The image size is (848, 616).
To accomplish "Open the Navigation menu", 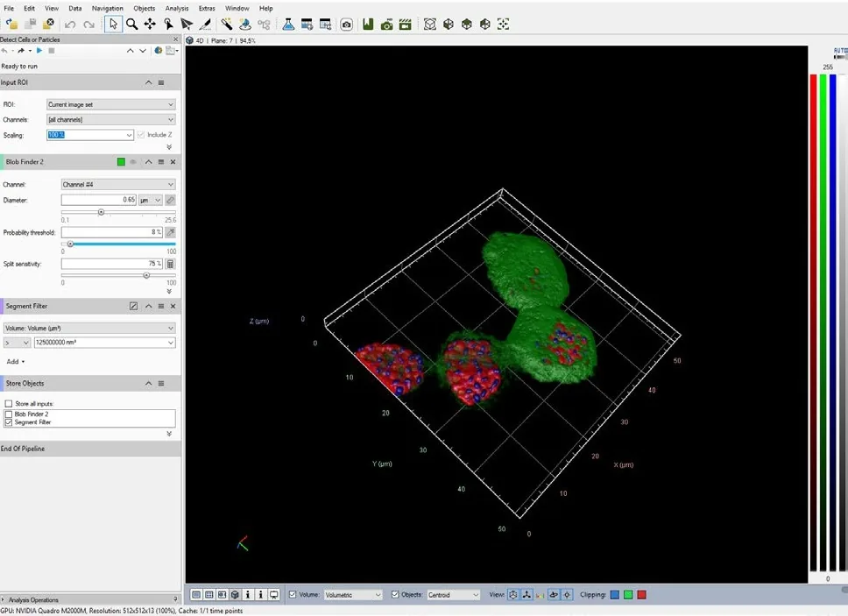I will tap(107, 8).
